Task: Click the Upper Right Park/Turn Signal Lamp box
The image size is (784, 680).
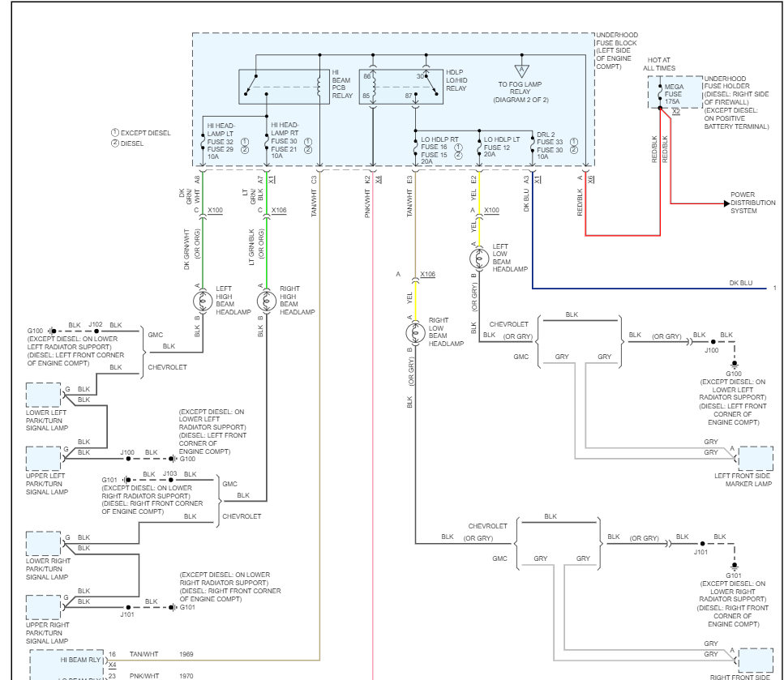Action: 44,607
